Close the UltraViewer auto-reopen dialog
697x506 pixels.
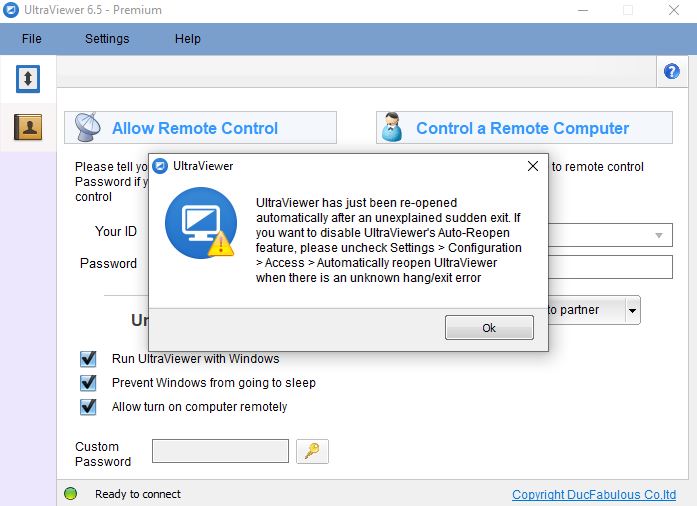[533, 166]
